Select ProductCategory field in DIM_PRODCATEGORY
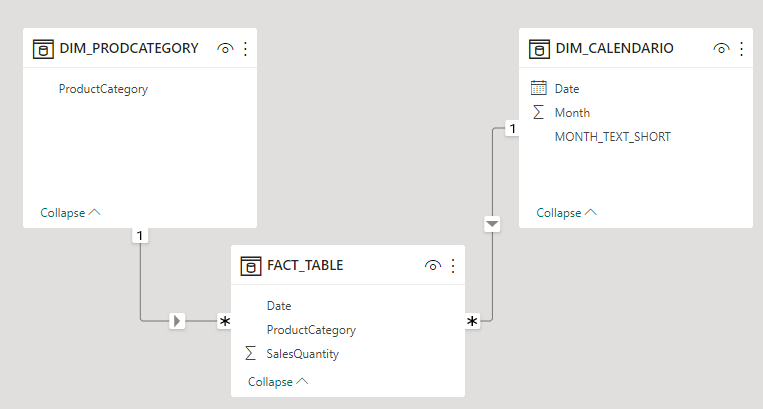The image size is (763, 409). [103, 89]
